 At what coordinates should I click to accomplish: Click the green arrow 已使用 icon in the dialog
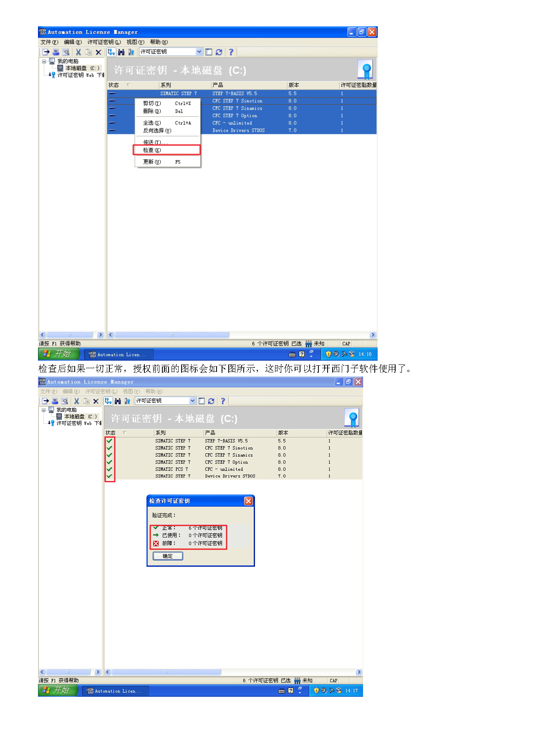tap(156, 535)
